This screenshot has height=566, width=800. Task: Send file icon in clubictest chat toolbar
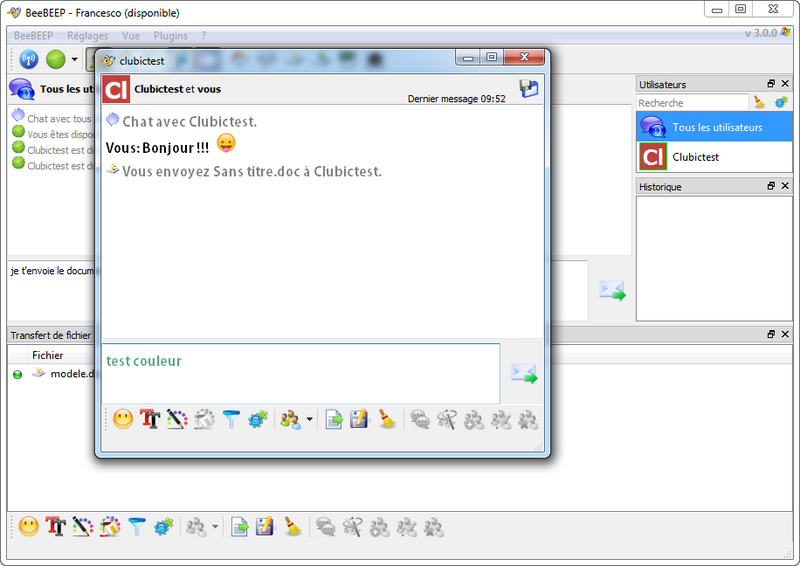click(x=334, y=420)
